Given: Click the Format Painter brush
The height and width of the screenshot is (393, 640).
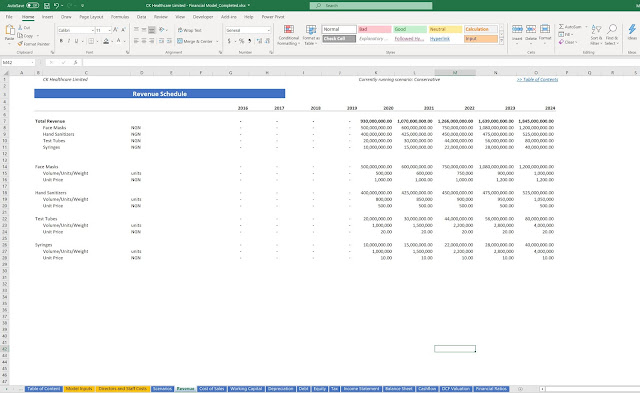Looking at the screenshot, I should 20,44.
